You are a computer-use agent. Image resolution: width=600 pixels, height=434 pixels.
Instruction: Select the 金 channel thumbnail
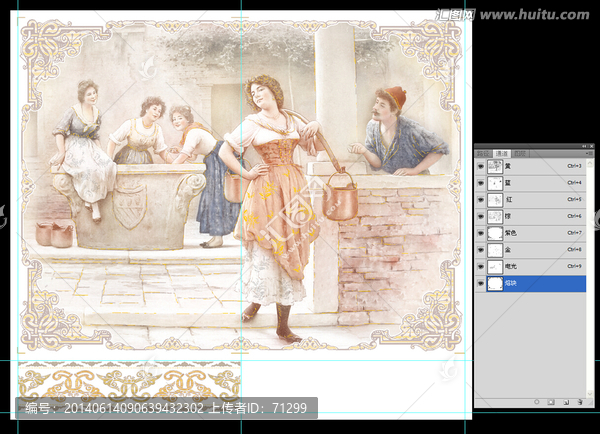[495, 250]
